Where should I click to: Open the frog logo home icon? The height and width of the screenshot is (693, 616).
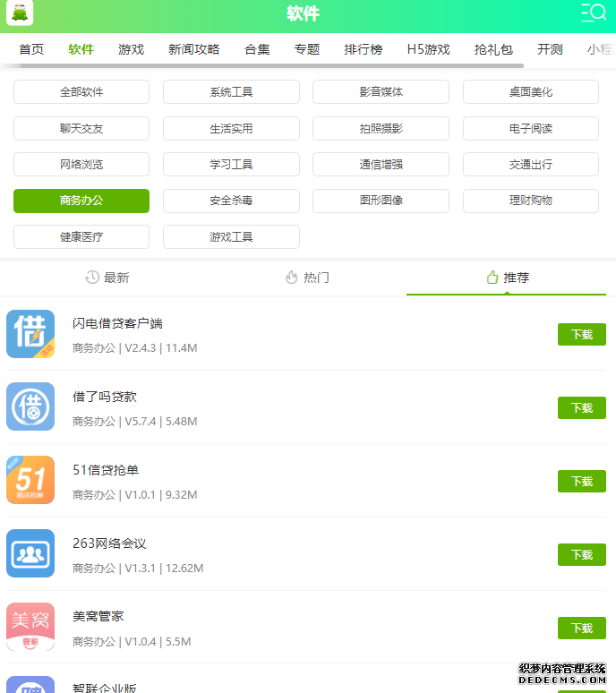(20, 13)
